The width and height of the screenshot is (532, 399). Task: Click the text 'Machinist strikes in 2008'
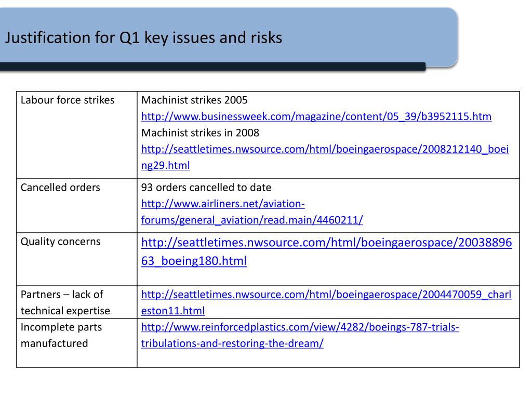point(200,132)
